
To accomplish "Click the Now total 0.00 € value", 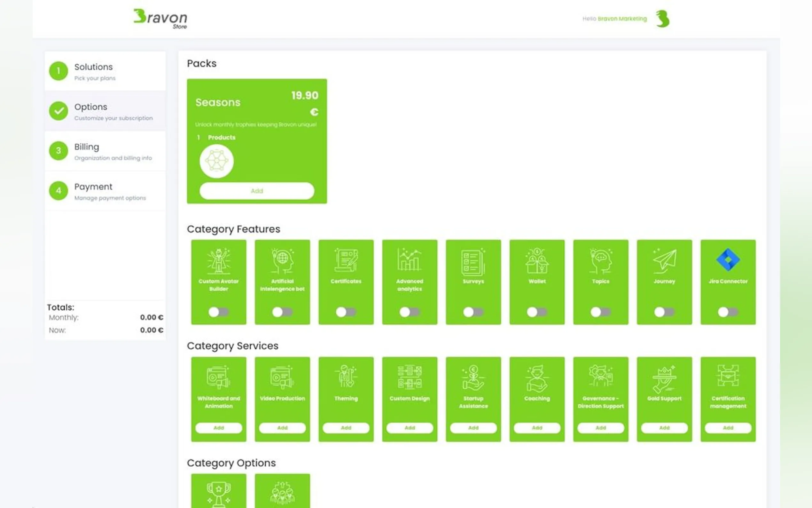I will point(152,330).
